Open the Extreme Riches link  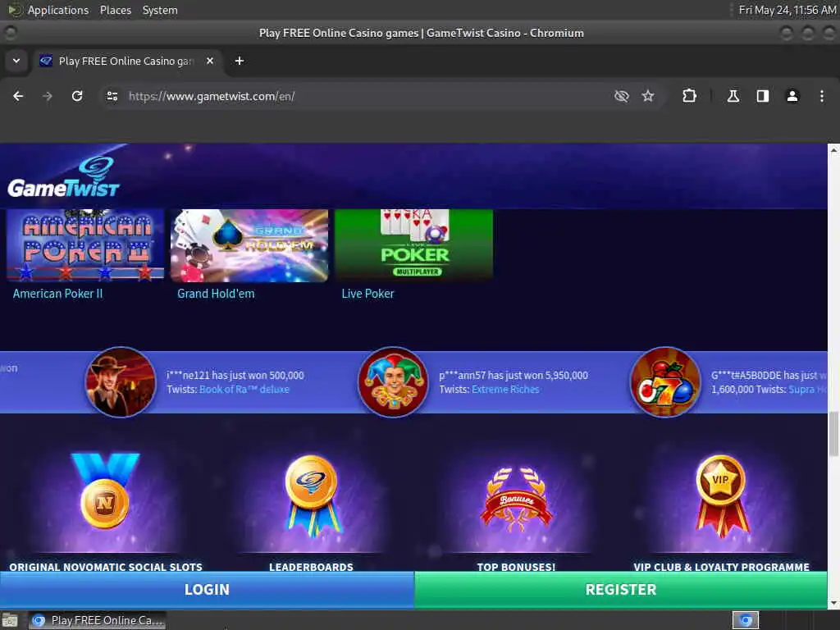point(505,390)
